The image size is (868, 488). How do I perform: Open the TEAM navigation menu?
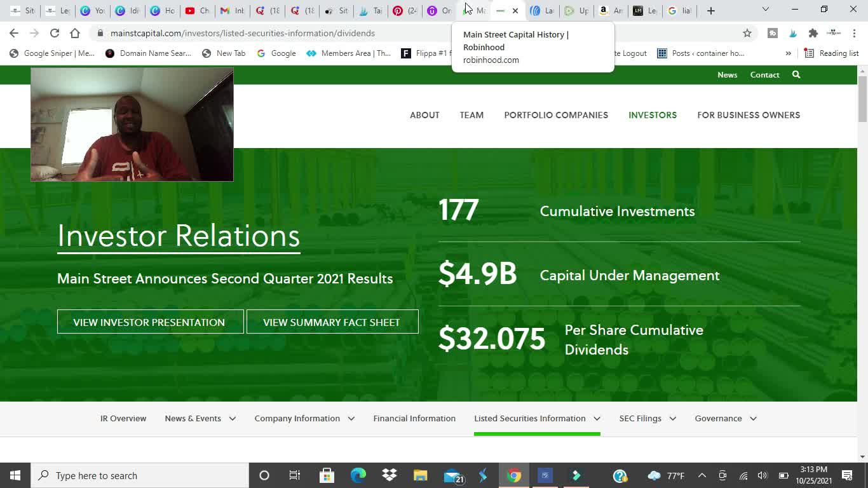471,115
